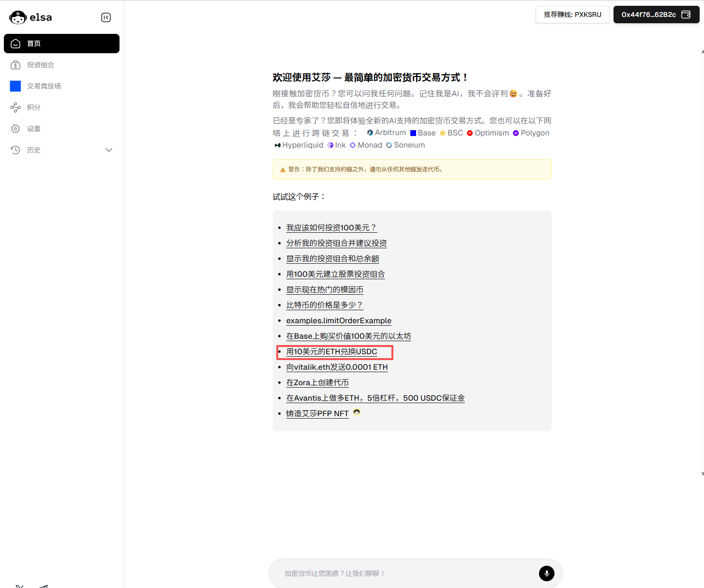The height and width of the screenshot is (588, 704).
Task: Select the 用10美元的ETH兑换USDC example
Action: pyautogui.click(x=331, y=352)
